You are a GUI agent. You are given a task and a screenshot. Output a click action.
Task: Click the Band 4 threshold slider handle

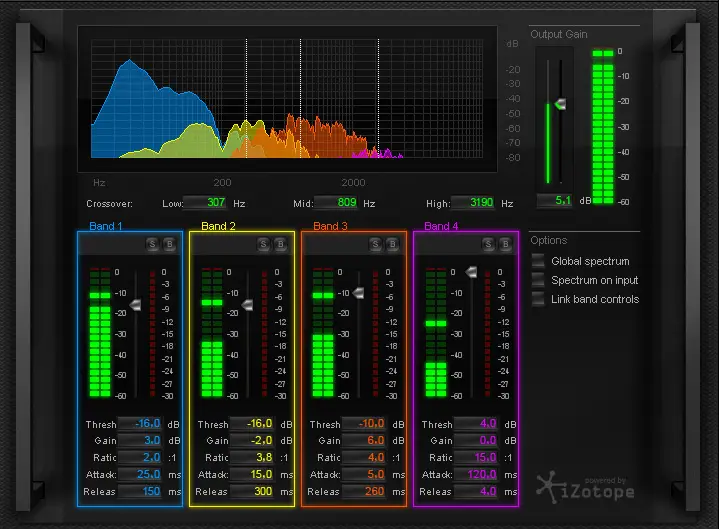coord(471,272)
